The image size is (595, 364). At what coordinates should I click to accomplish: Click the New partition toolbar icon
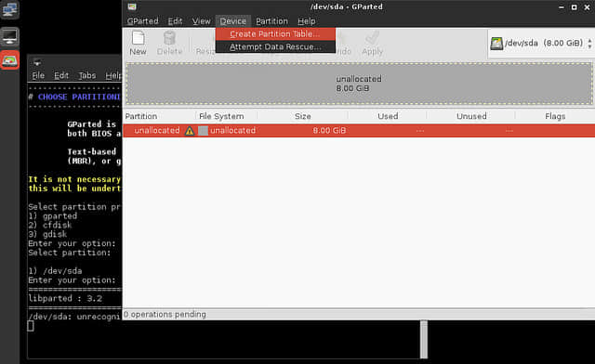138,38
